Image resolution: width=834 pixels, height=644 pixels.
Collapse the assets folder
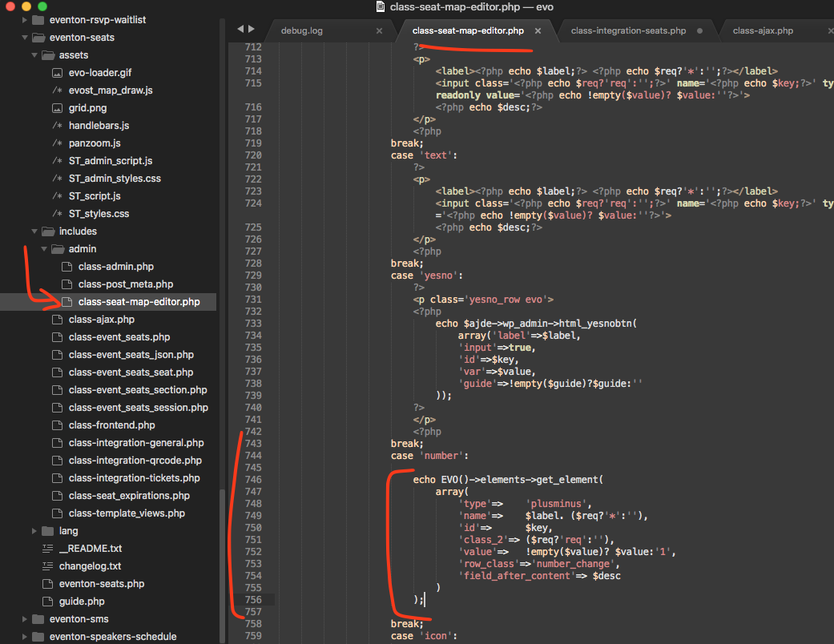pos(34,55)
